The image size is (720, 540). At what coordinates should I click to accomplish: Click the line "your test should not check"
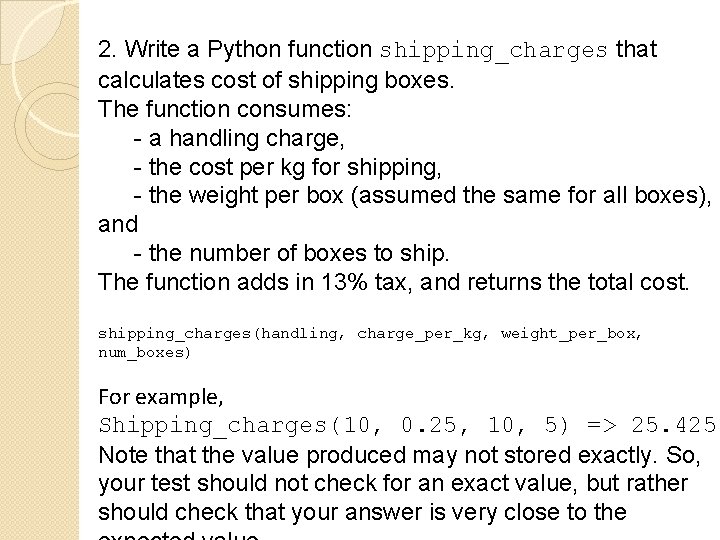click(x=393, y=484)
